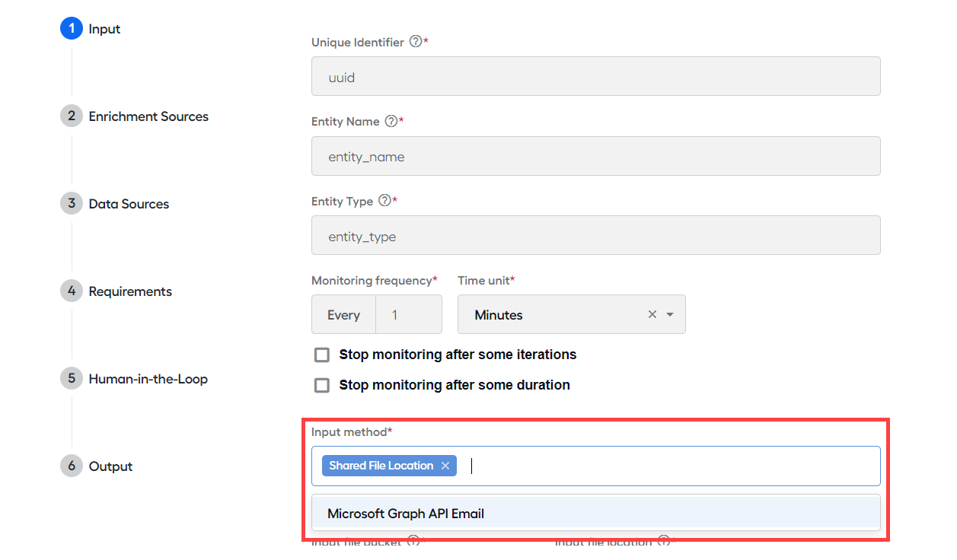Click the Unique Identifier help icon
This screenshot has width=957, height=560.
416,42
